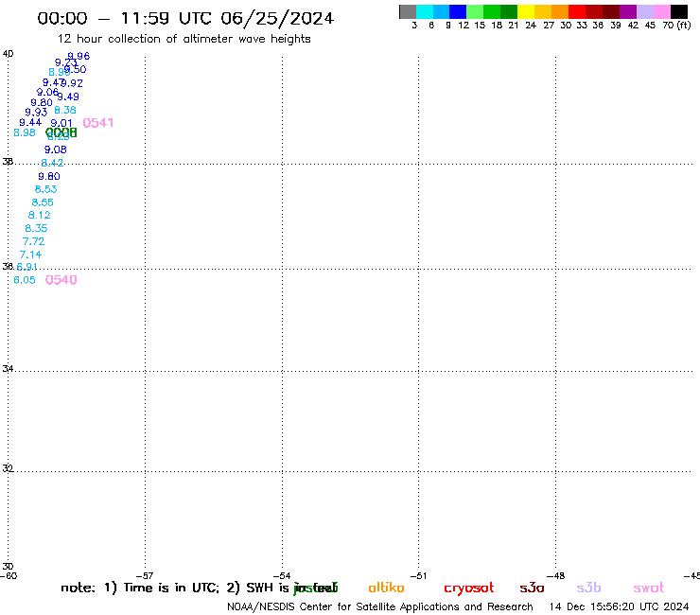
Task: Click the longitude axis label -51
Action: coord(419,576)
